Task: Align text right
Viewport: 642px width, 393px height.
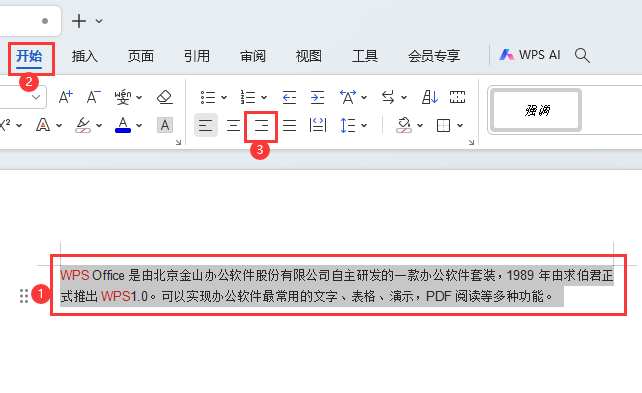Action: coord(261,125)
